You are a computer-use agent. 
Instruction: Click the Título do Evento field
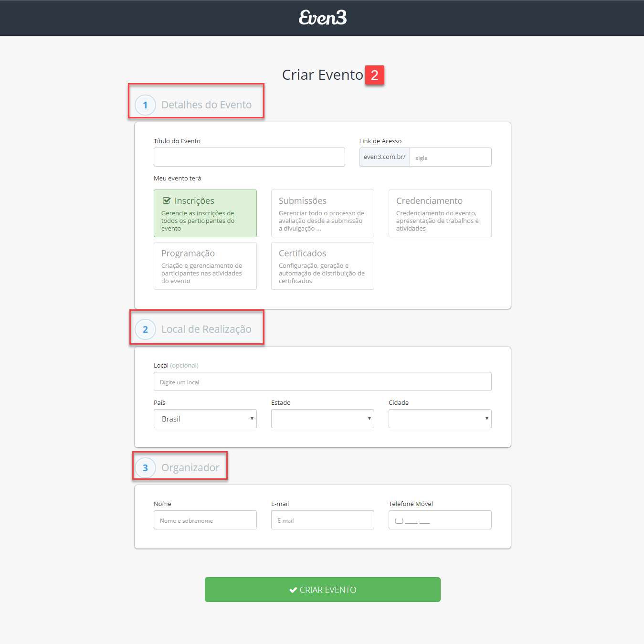coord(249,157)
